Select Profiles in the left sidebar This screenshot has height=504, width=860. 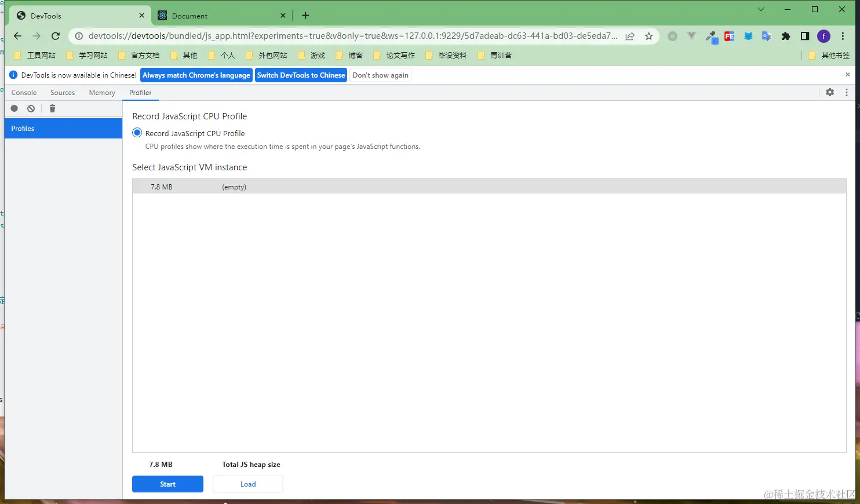[63, 129]
